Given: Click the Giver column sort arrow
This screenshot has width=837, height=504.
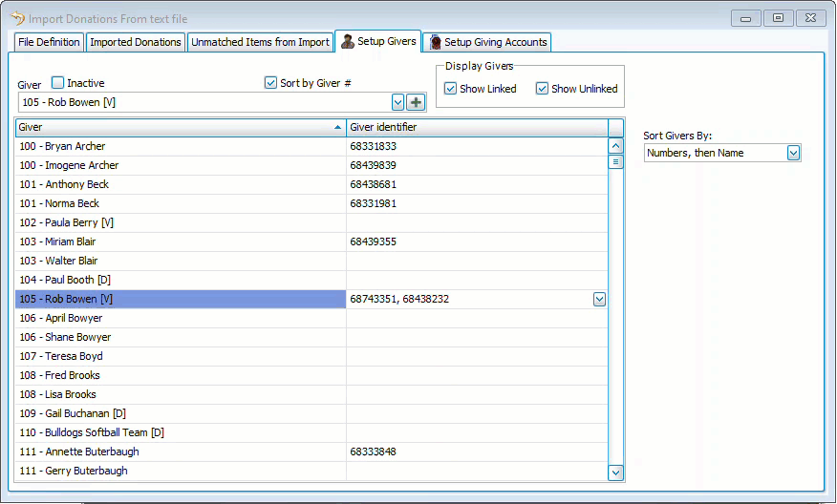Looking at the screenshot, I should pyautogui.click(x=337, y=127).
